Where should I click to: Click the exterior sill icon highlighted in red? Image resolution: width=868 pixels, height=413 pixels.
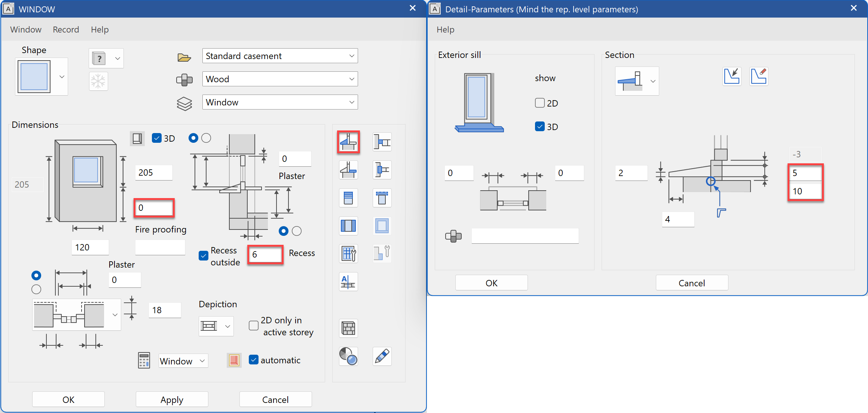point(348,142)
